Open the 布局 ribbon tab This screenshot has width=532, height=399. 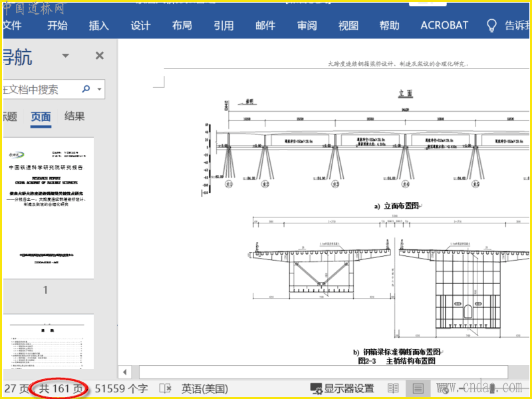tap(182, 25)
